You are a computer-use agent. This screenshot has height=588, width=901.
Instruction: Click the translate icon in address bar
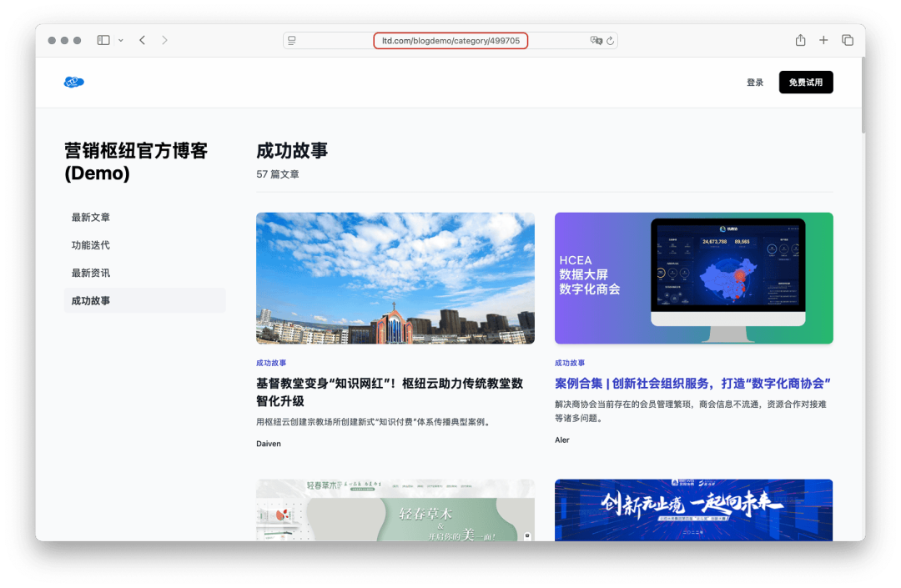coord(596,40)
